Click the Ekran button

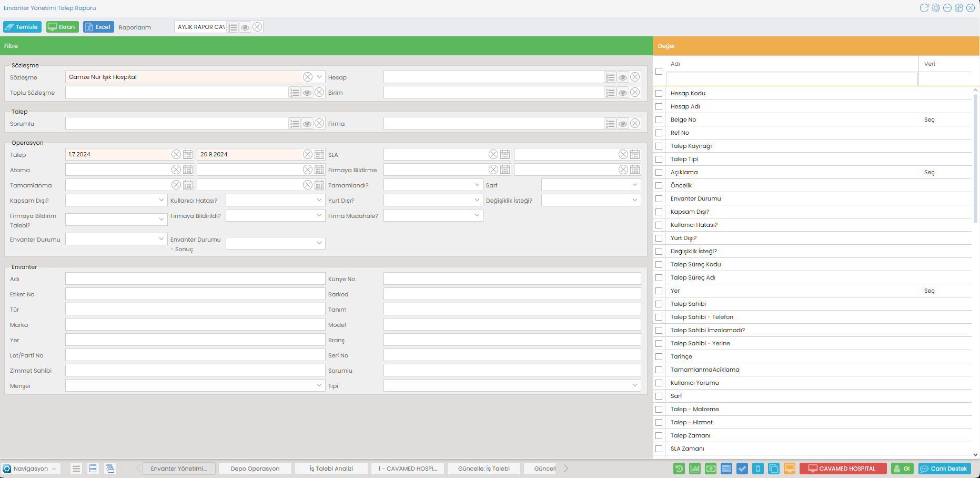[62, 27]
